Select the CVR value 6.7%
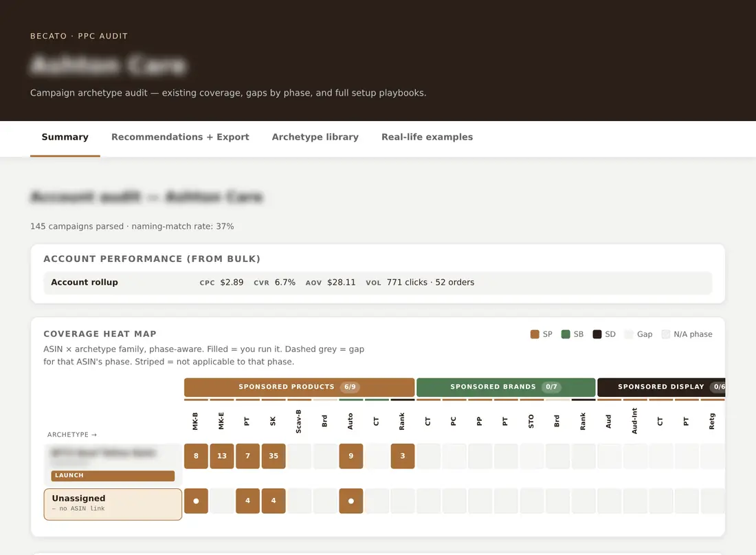 285,283
